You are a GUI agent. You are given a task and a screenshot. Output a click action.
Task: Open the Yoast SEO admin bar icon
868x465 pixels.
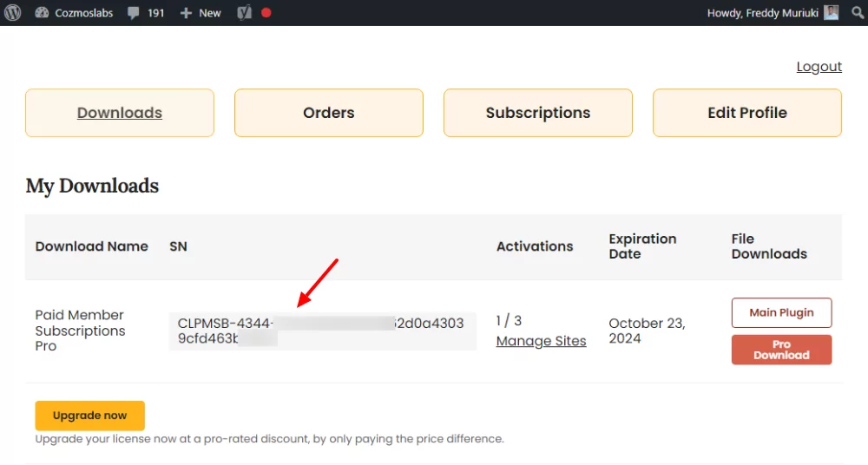244,13
